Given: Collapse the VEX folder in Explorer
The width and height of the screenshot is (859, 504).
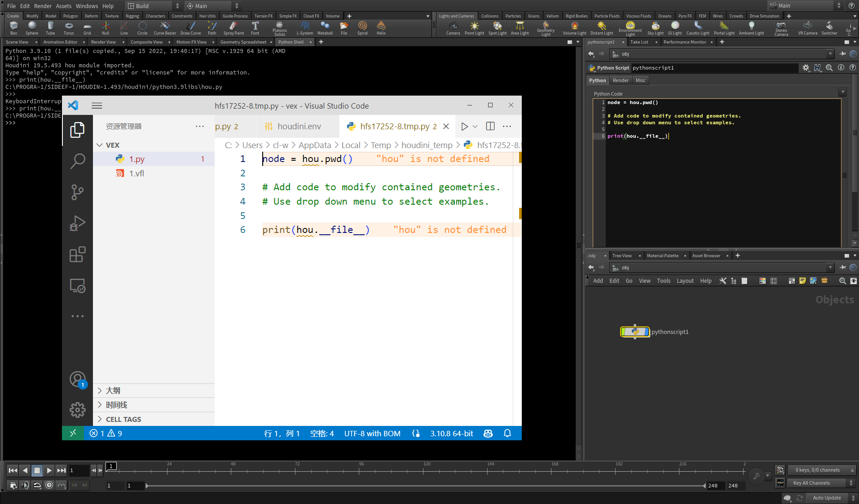Looking at the screenshot, I should [x=100, y=145].
